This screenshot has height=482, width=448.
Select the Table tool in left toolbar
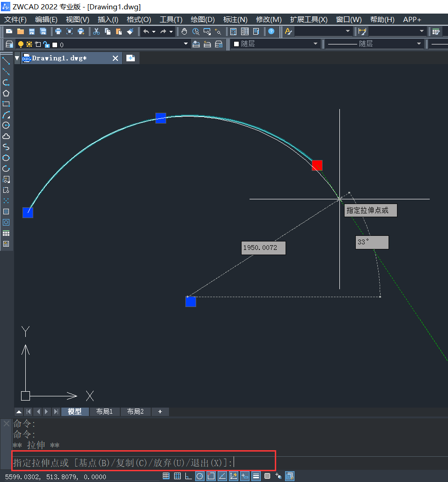tap(6, 233)
